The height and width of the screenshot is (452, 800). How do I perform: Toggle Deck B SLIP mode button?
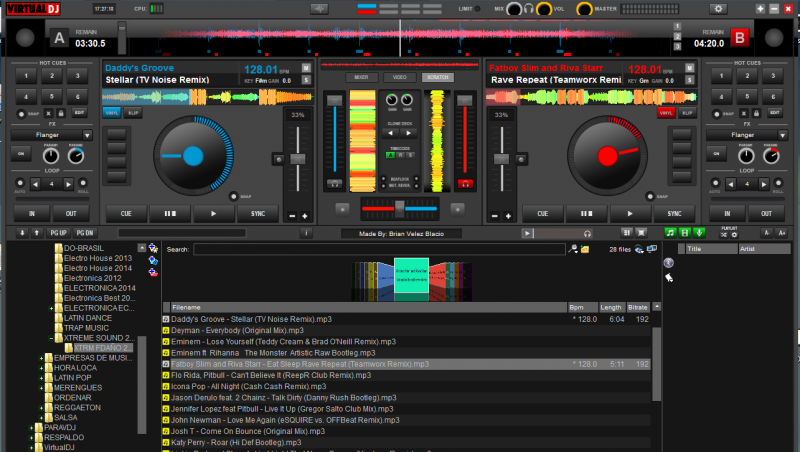(687, 113)
